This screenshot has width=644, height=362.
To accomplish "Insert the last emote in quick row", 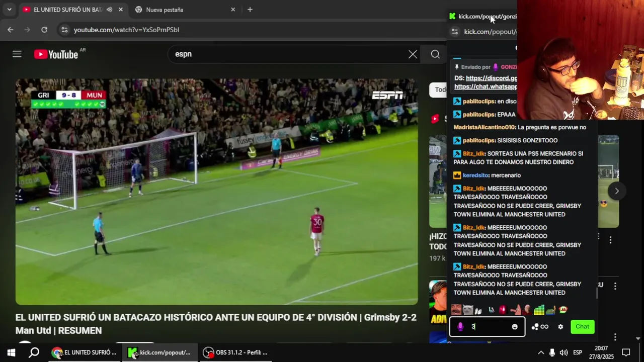I will pos(563,310).
